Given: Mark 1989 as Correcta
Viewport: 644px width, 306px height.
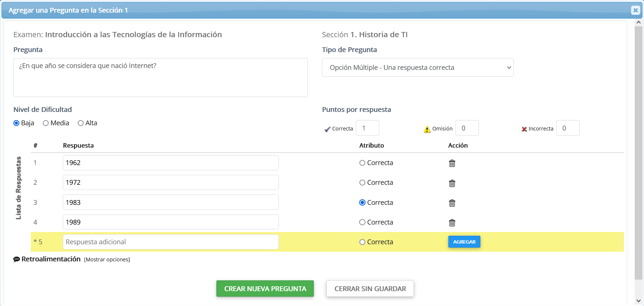Looking at the screenshot, I should point(362,222).
